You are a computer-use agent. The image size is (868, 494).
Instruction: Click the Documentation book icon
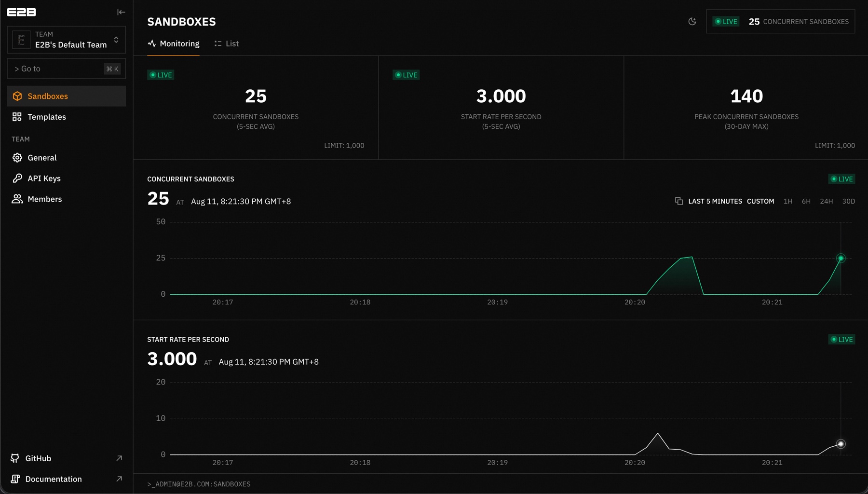[x=15, y=479]
